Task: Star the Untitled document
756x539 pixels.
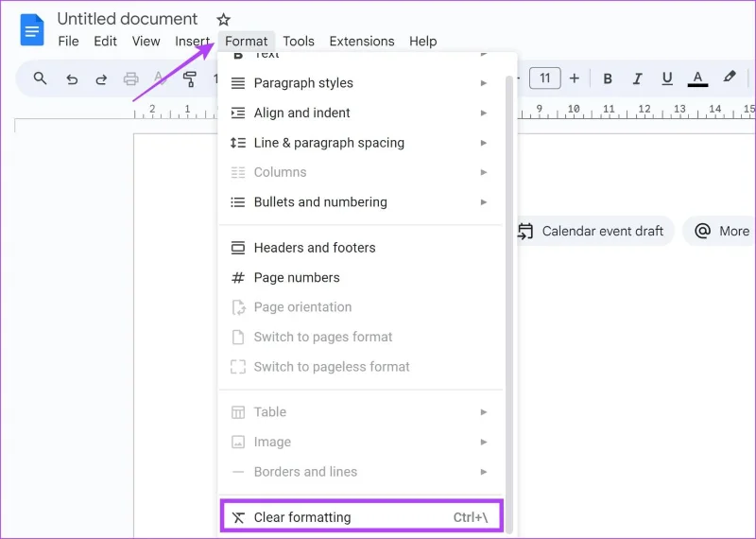Action: click(x=223, y=20)
